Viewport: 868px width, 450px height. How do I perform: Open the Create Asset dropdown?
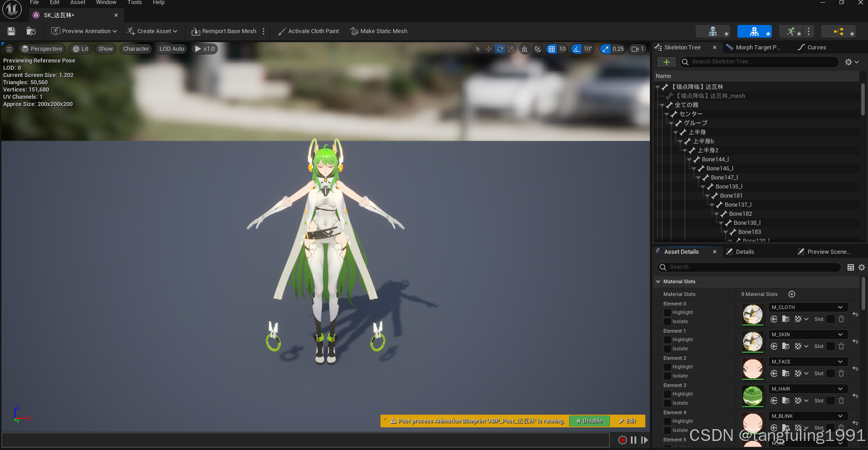(152, 31)
